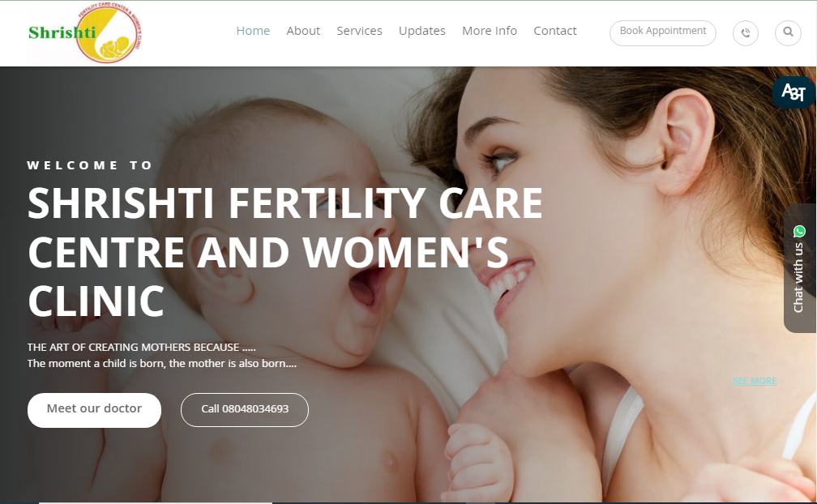Click the phone call icon in header
This screenshot has width=817, height=504.
(746, 33)
